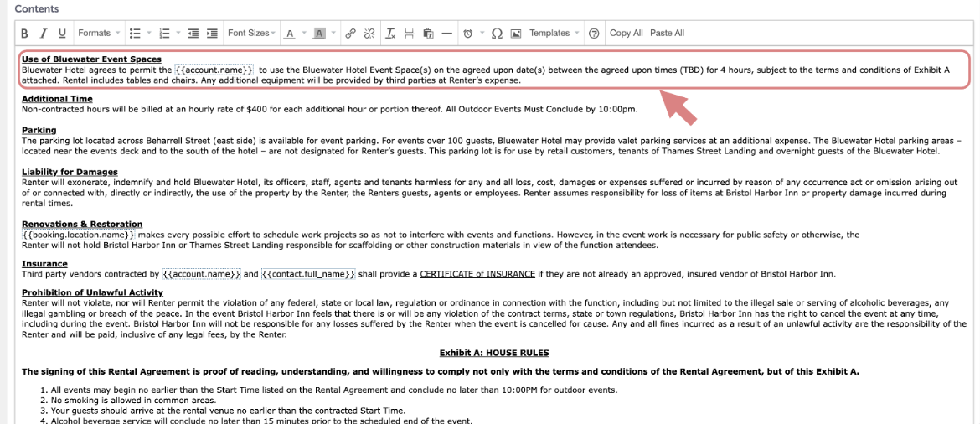The width and height of the screenshot is (980, 424).
Task: Click the 'Prohibition of Unlawful Activity' heading
Action: (x=92, y=292)
